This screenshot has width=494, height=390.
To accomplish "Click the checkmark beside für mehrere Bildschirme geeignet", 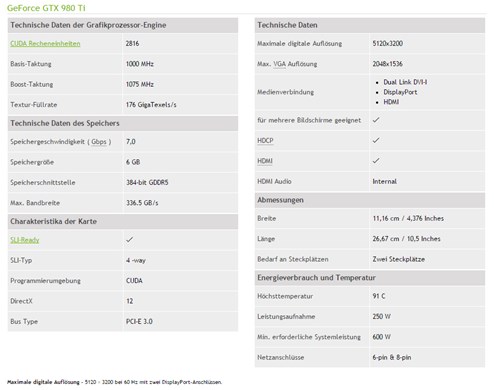I will (x=376, y=120).
